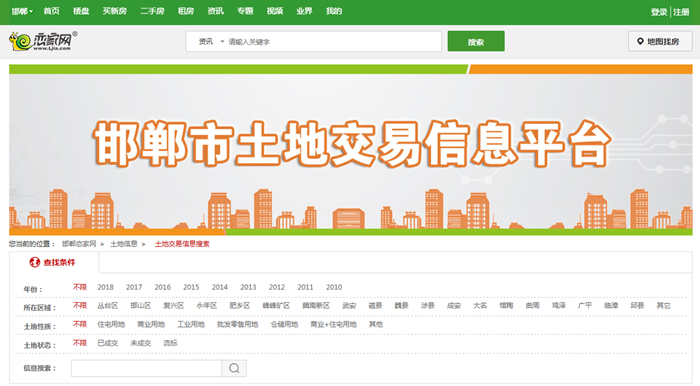Select the 查找条件 tab
This screenshot has height=386, width=700.
click(x=54, y=262)
